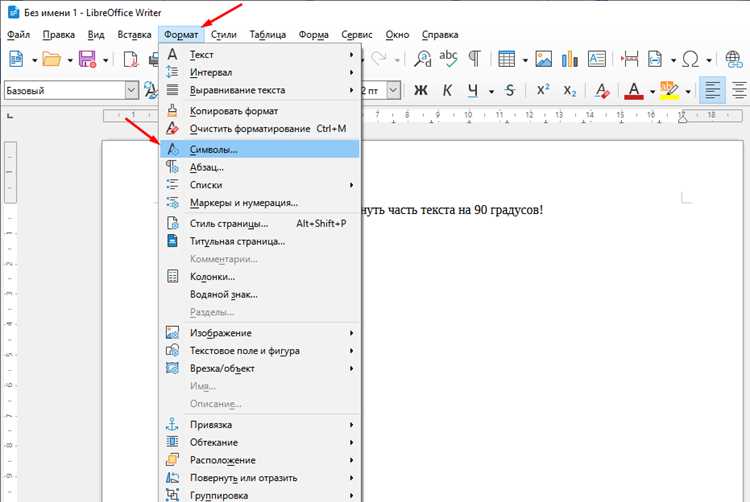The height and width of the screenshot is (502, 750).
Task: Click the Insert Page Break icon
Action: point(629,59)
